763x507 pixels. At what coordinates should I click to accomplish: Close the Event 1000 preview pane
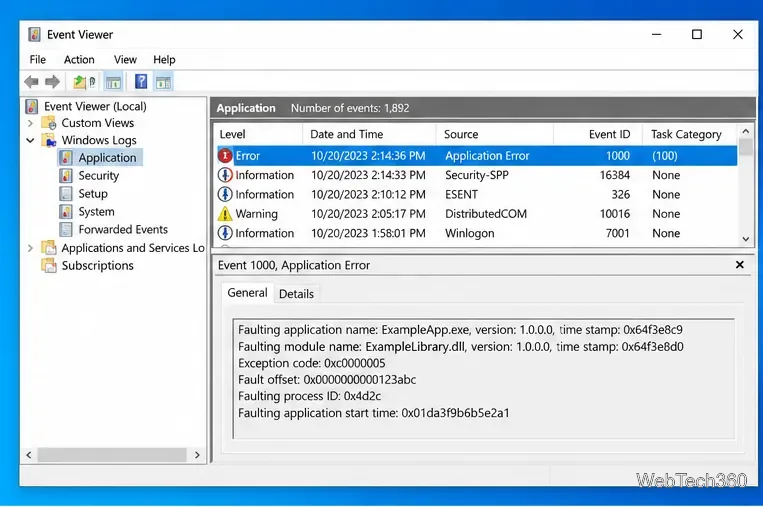(740, 265)
